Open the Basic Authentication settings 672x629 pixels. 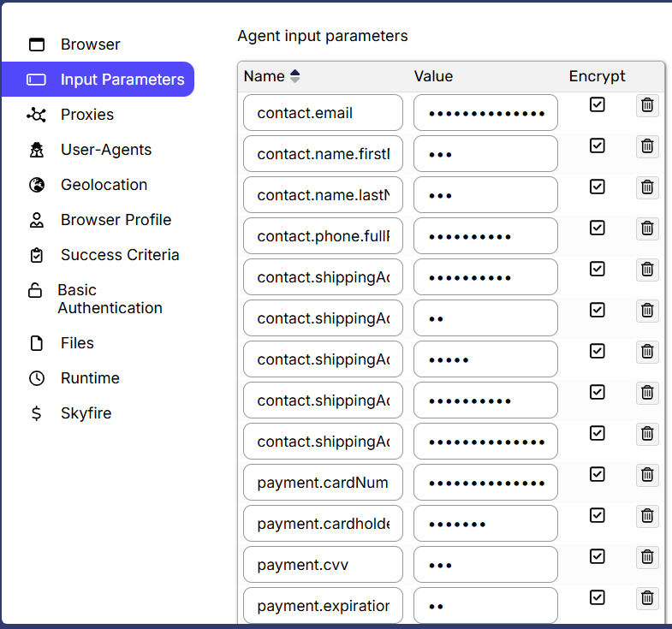(x=110, y=299)
